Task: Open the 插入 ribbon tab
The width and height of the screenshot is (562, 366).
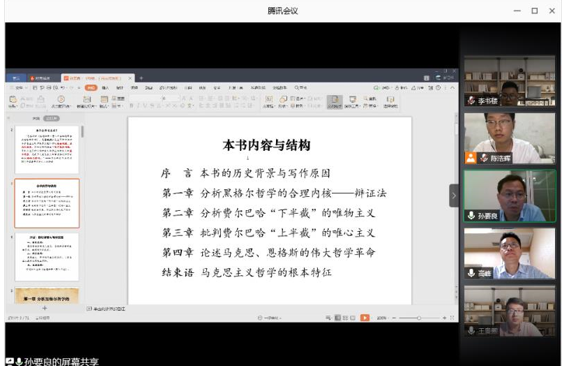Action: (105, 87)
